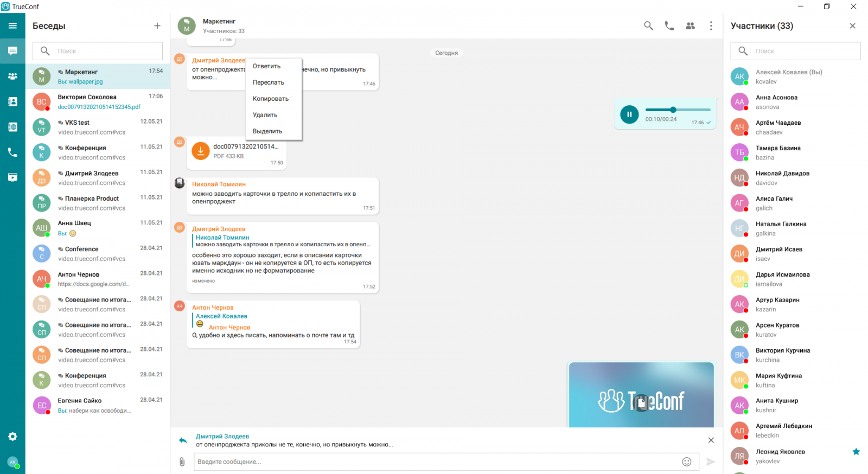Click the message input field
The height and width of the screenshot is (474, 868).
tap(434, 462)
